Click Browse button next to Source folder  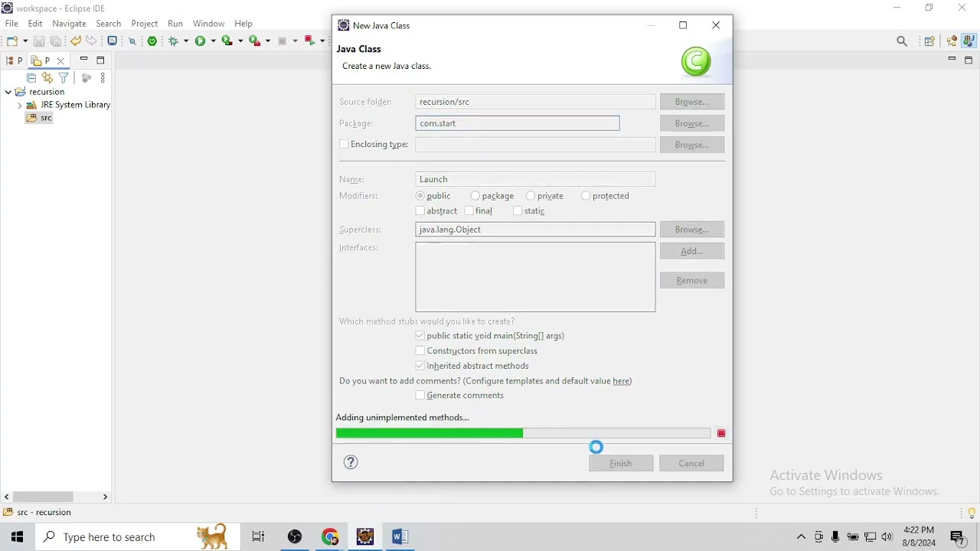point(692,102)
